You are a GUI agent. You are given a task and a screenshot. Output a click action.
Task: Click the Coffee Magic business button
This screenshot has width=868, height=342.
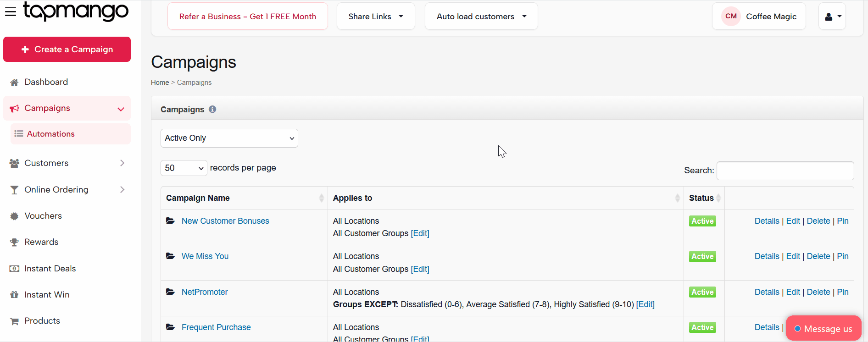pyautogui.click(x=759, y=17)
